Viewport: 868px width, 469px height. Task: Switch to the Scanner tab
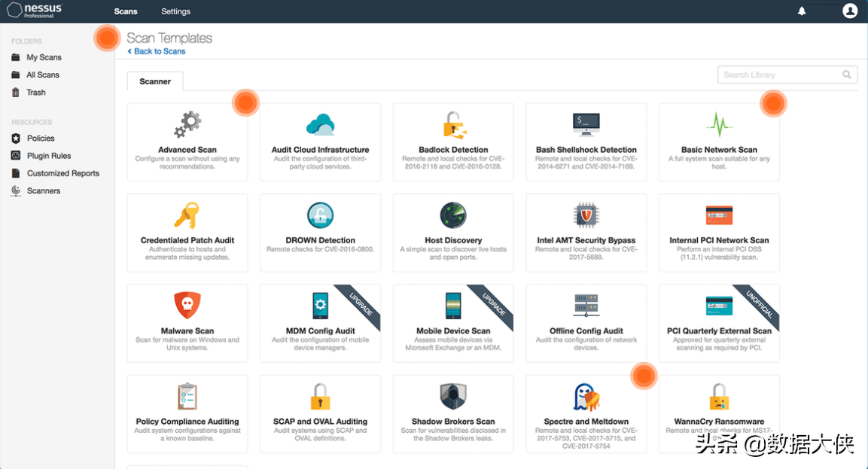pos(155,81)
